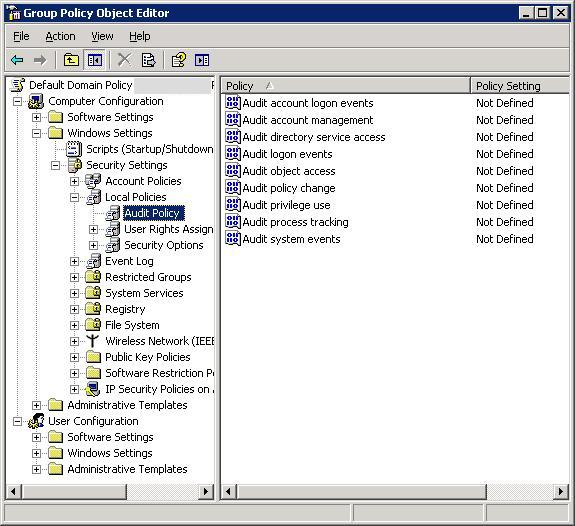Image resolution: width=575 pixels, height=526 pixels.
Task: Click the Restricted Groups folder icon
Action: [93, 277]
